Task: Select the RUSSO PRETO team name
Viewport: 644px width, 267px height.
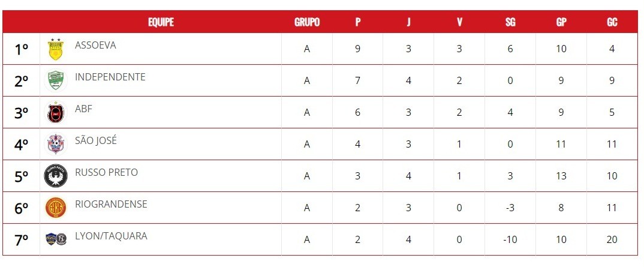Action: [x=106, y=172]
